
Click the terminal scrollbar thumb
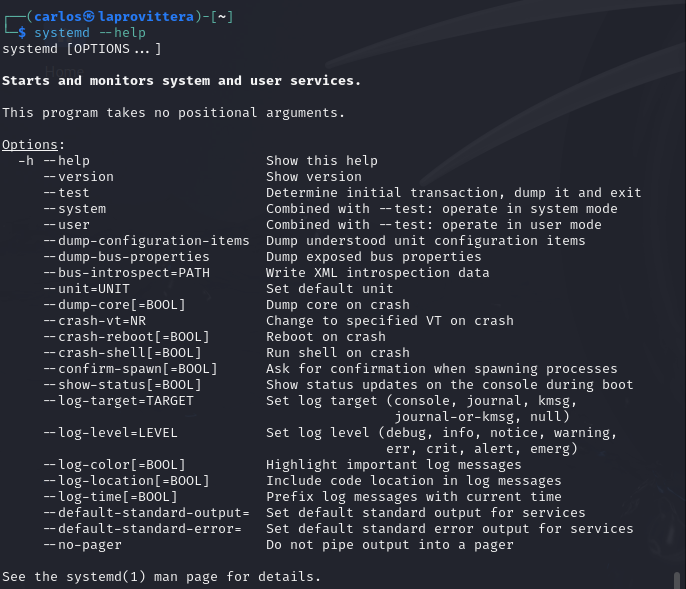coord(677,580)
